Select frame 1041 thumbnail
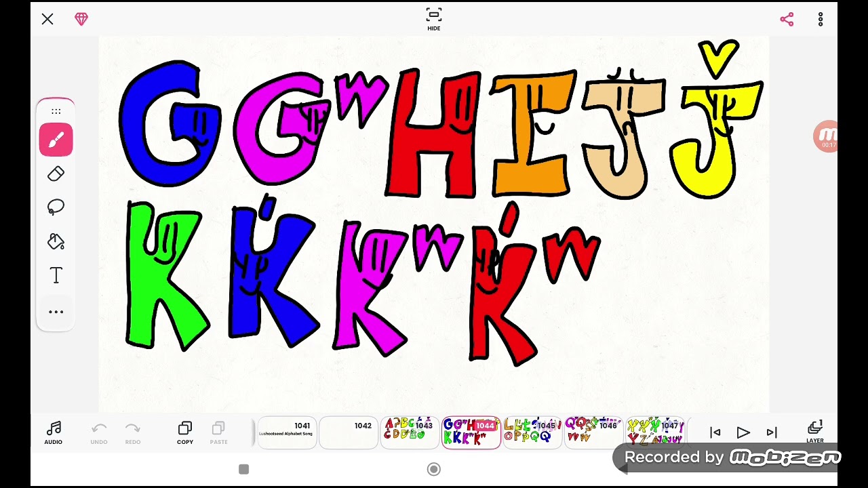The width and height of the screenshot is (868, 488). pyautogui.click(x=287, y=432)
